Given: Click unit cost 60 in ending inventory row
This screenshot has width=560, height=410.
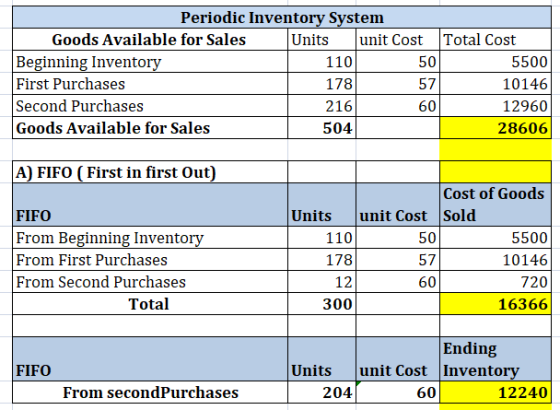Looking at the screenshot, I should pos(398,392).
